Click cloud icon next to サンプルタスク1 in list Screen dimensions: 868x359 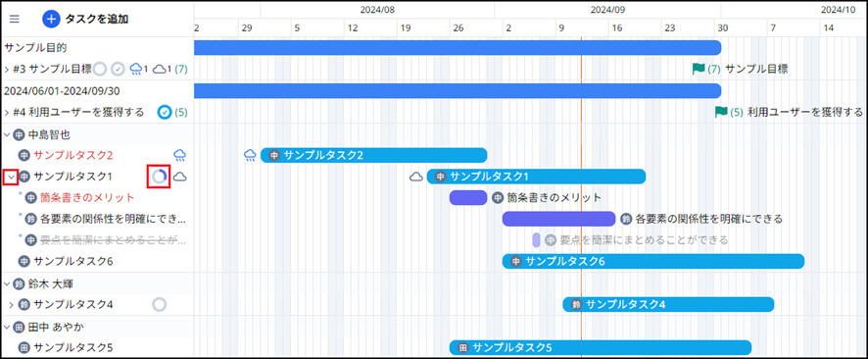pos(180,177)
